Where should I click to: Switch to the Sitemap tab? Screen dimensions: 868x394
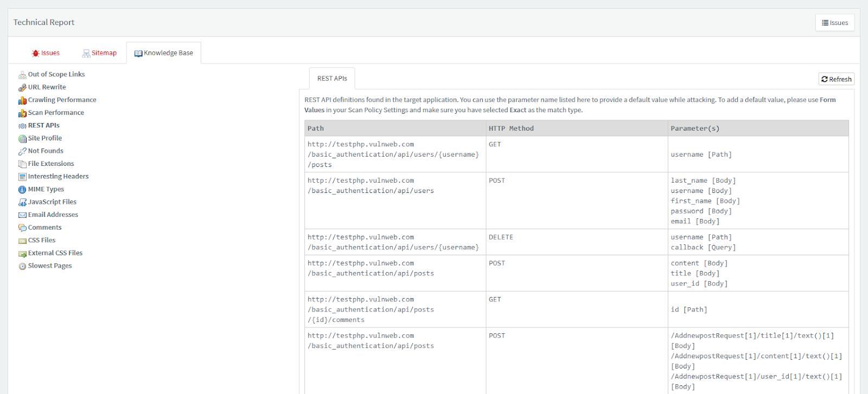(99, 53)
